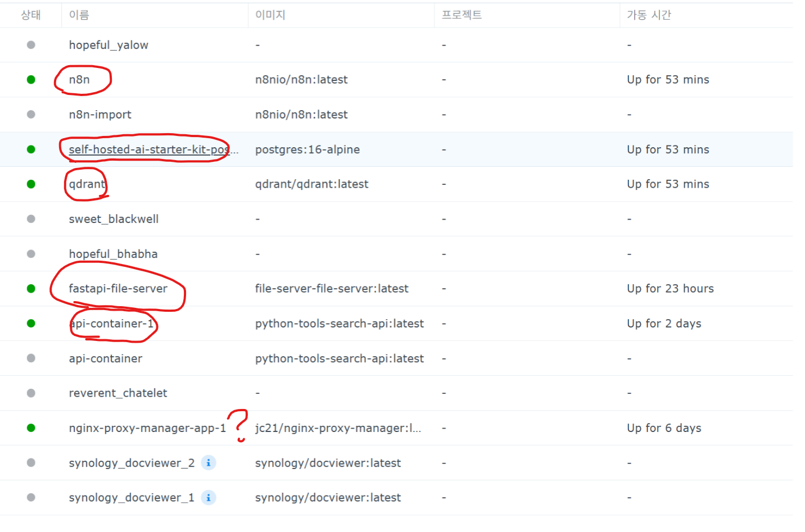
Task: Click the green status dot for fastapi-file-server
Action: [x=31, y=289]
